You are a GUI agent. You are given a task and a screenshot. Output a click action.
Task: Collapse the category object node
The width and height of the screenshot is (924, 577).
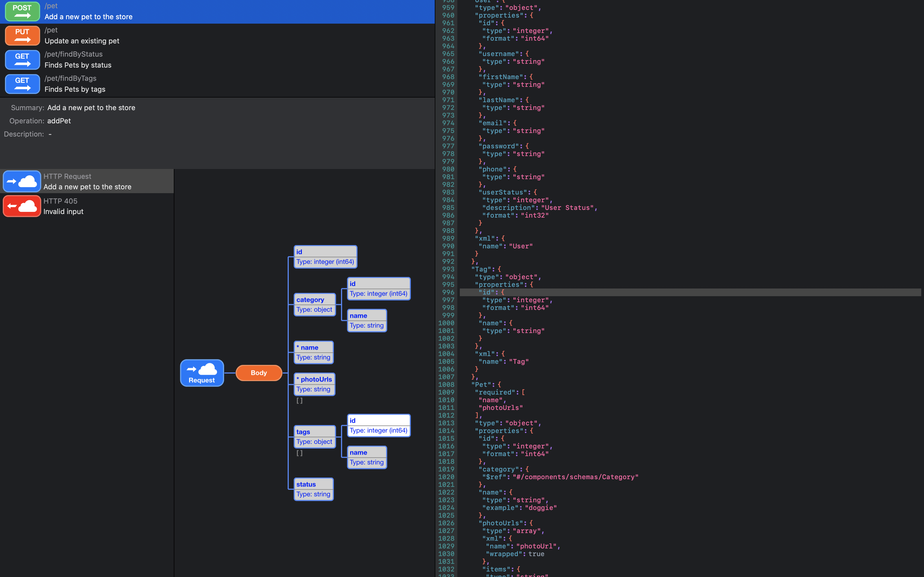point(314,304)
